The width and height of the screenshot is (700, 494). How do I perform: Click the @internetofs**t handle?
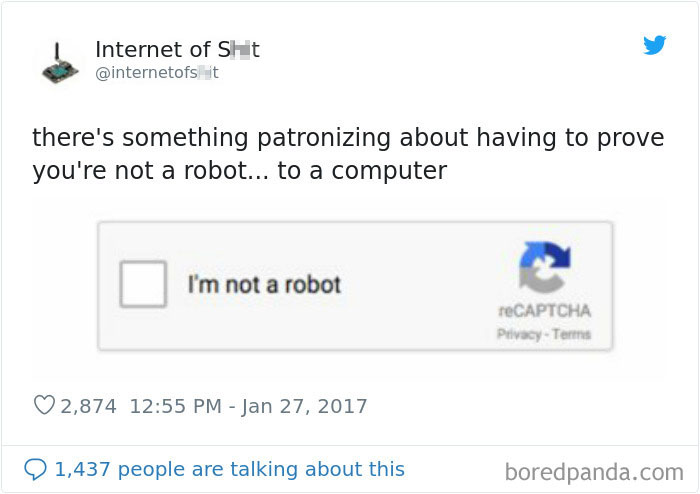point(157,72)
